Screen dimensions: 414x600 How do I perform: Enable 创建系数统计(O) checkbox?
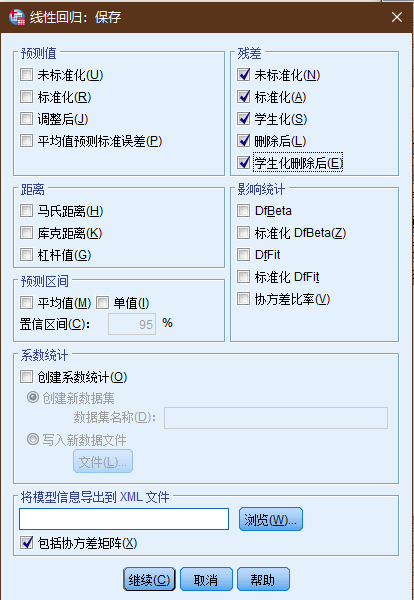click(x=26, y=377)
